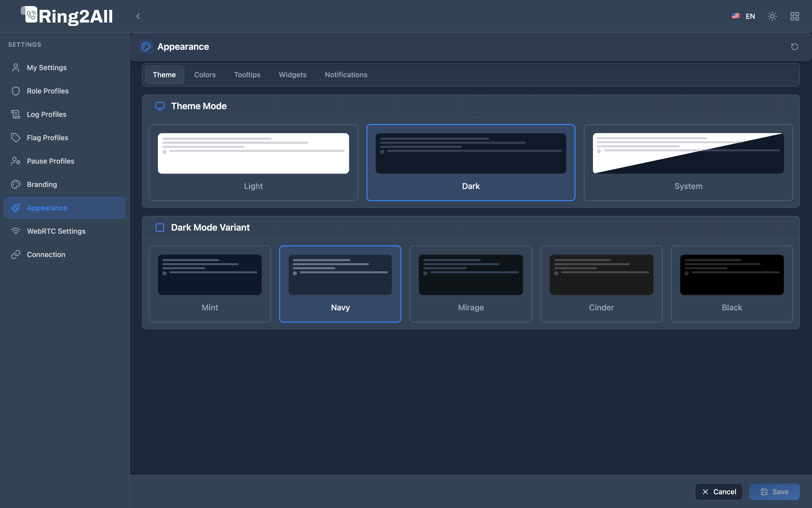
Task: Open the Connection sidebar item
Action: coord(64,255)
